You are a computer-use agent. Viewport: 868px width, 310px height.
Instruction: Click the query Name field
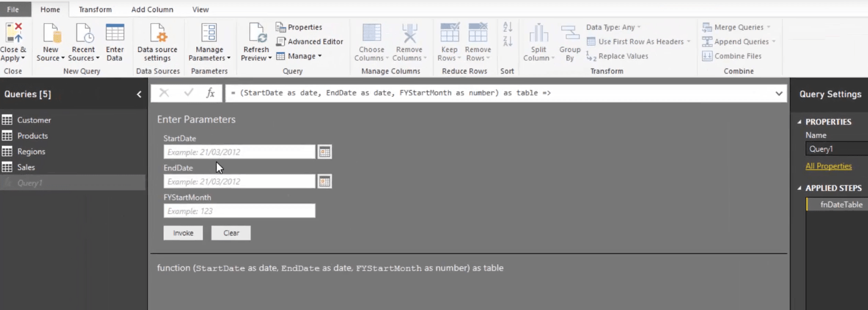point(836,149)
